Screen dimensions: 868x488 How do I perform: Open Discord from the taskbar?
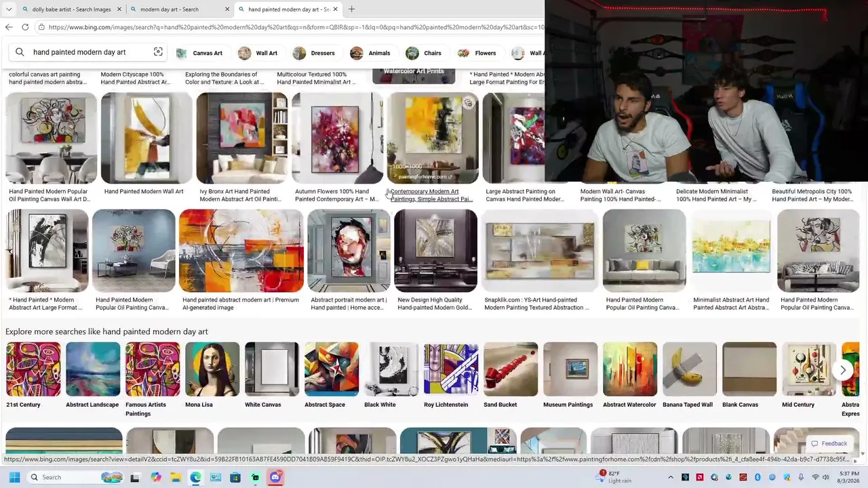tap(275, 477)
